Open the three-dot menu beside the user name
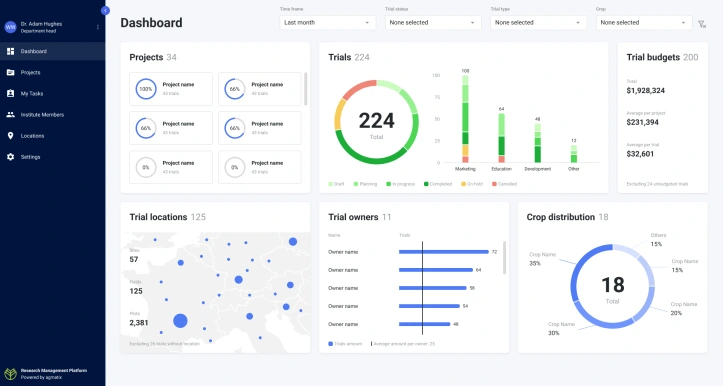Image resolution: width=723 pixels, height=386 pixels. click(x=98, y=27)
